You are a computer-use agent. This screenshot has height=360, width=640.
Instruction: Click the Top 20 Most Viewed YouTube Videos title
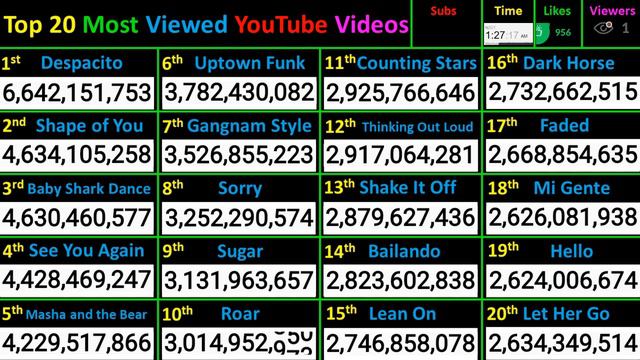tap(206, 25)
